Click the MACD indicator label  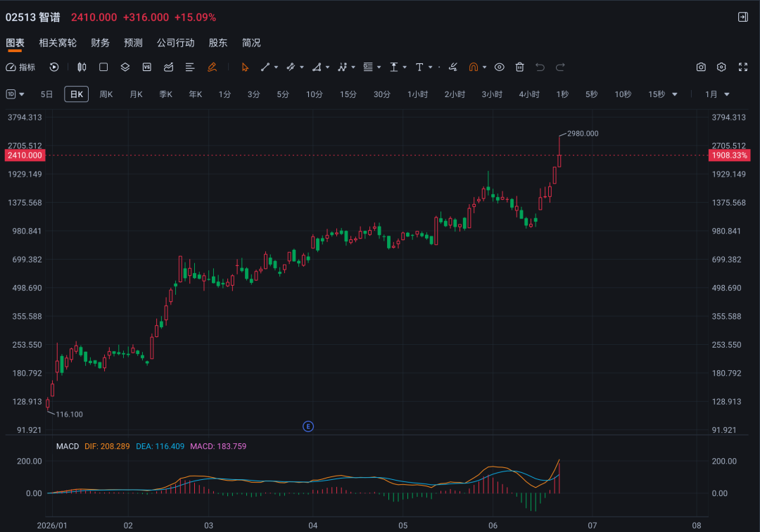pyautogui.click(x=68, y=446)
